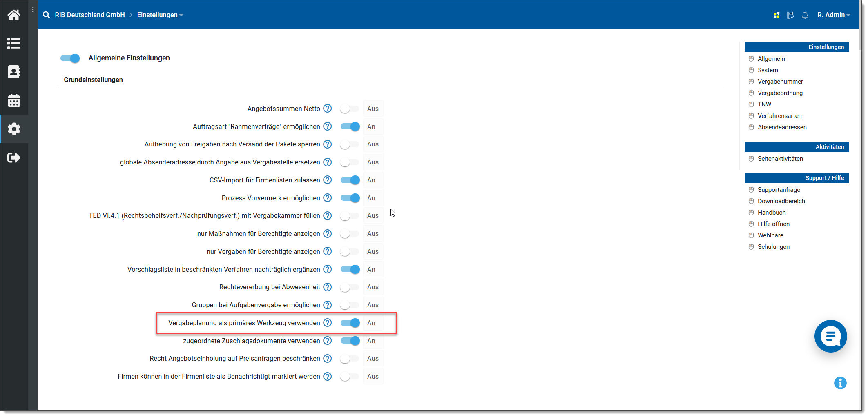Click RIB Deutschland GmbH breadcrumb
868x417 pixels.
(90, 15)
